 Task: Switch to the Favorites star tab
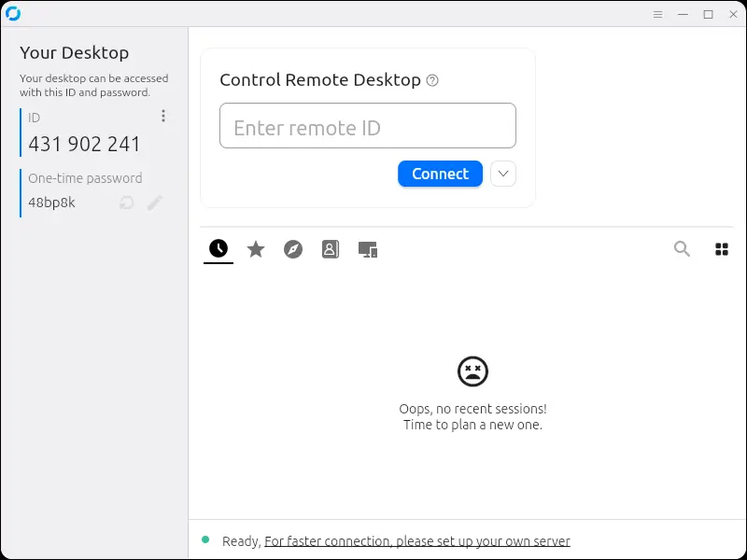coord(256,249)
